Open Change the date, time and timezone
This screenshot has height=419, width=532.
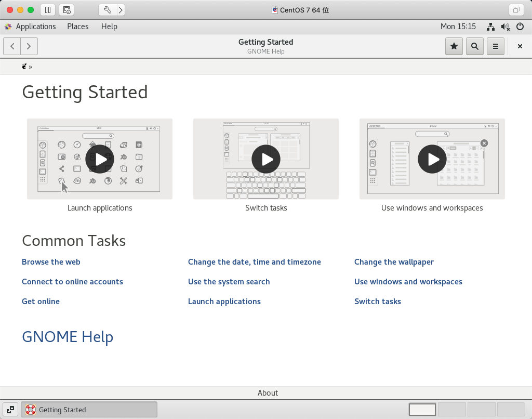tap(255, 262)
